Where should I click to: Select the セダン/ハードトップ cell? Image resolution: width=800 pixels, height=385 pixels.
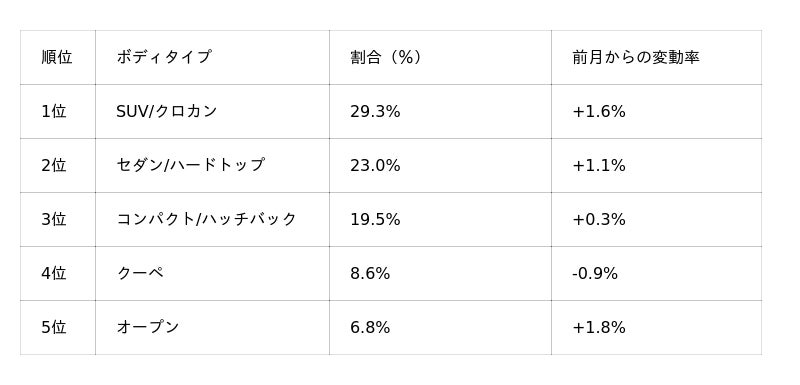point(212,165)
